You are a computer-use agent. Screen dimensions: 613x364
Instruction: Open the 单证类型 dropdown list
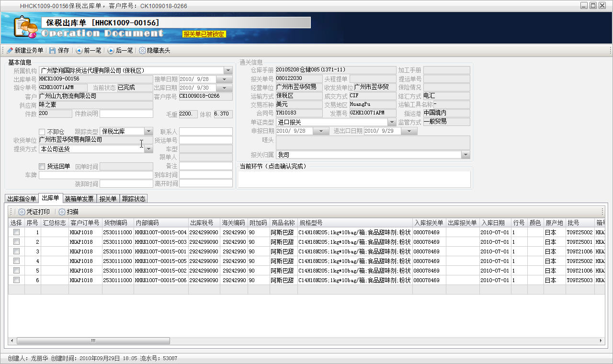391,123
